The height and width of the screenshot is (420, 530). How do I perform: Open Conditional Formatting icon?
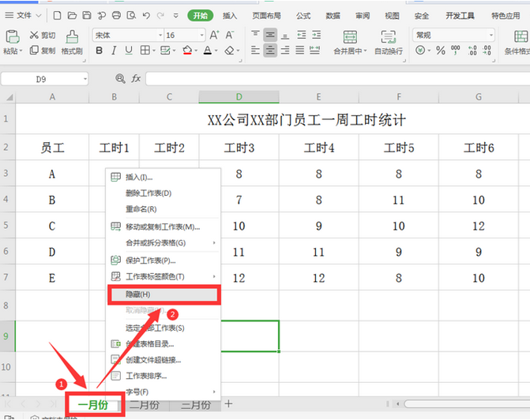[521, 36]
